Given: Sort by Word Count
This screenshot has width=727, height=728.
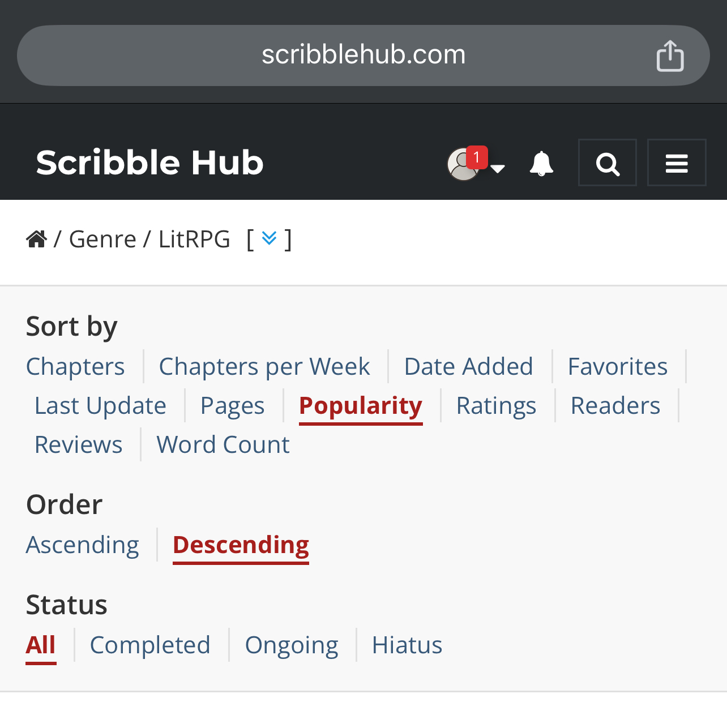Looking at the screenshot, I should pos(223,445).
